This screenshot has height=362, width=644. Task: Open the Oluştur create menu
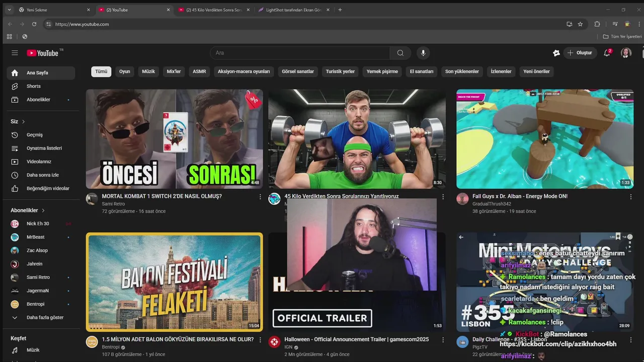tap(580, 53)
